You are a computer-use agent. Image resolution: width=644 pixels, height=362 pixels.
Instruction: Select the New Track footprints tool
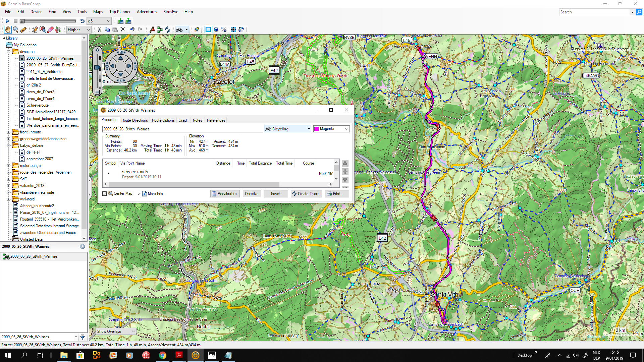pos(167,29)
